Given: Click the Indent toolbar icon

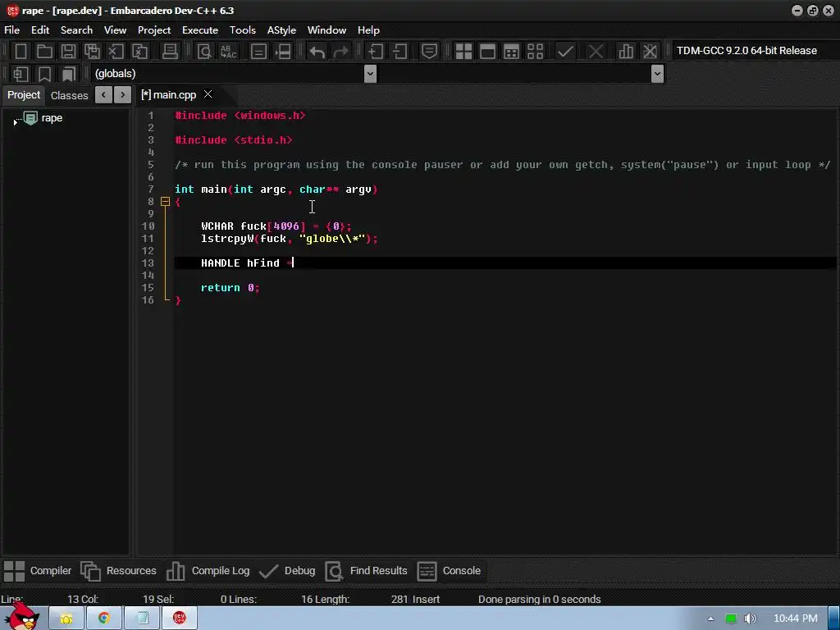Looking at the screenshot, I should click(376, 52).
